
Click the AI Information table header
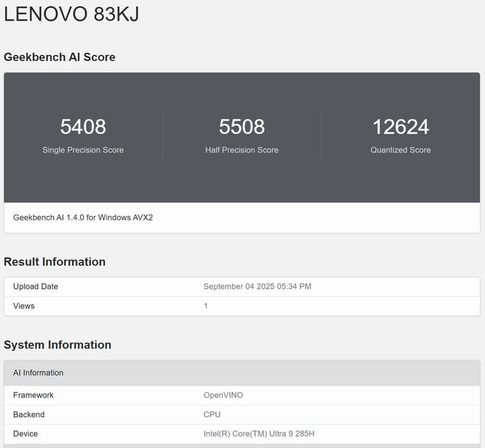38,373
